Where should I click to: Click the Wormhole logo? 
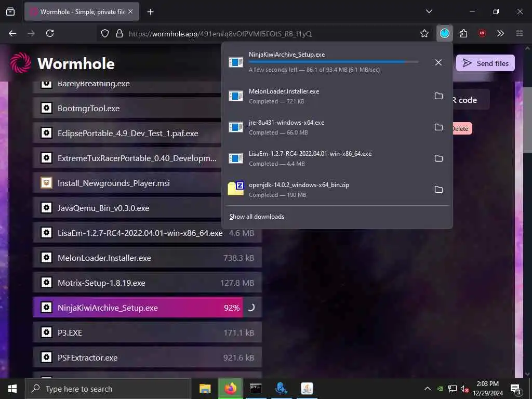click(21, 63)
